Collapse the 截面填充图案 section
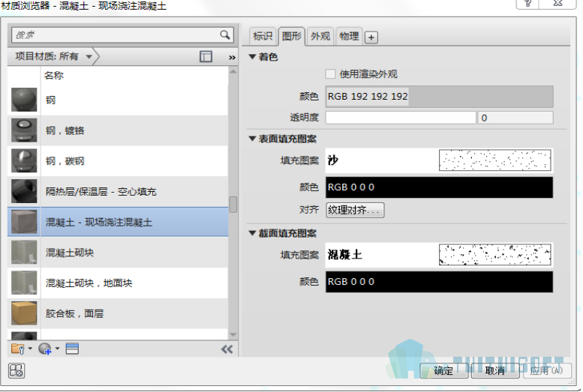 click(252, 233)
